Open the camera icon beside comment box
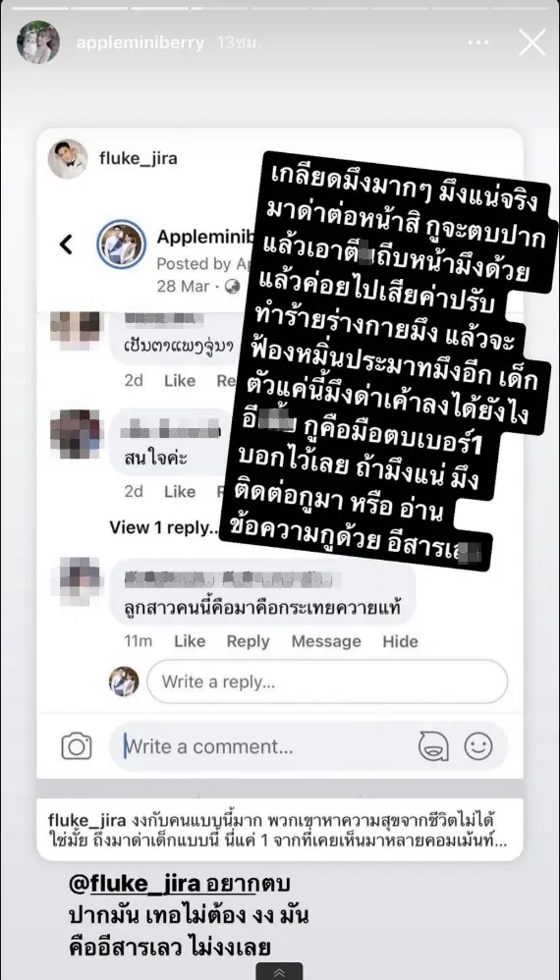Screen dimensions: 560x980 77,746
